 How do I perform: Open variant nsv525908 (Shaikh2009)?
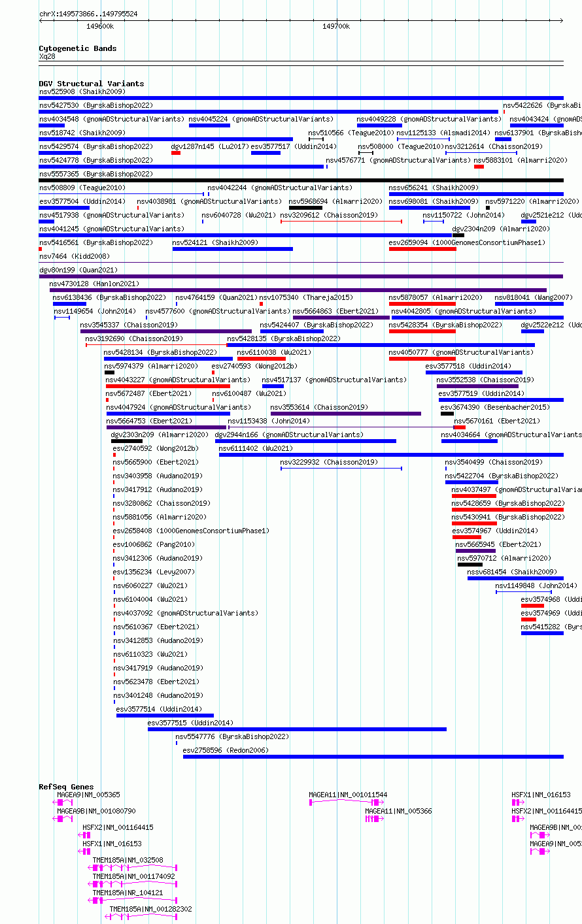pyautogui.click(x=82, y=91)
